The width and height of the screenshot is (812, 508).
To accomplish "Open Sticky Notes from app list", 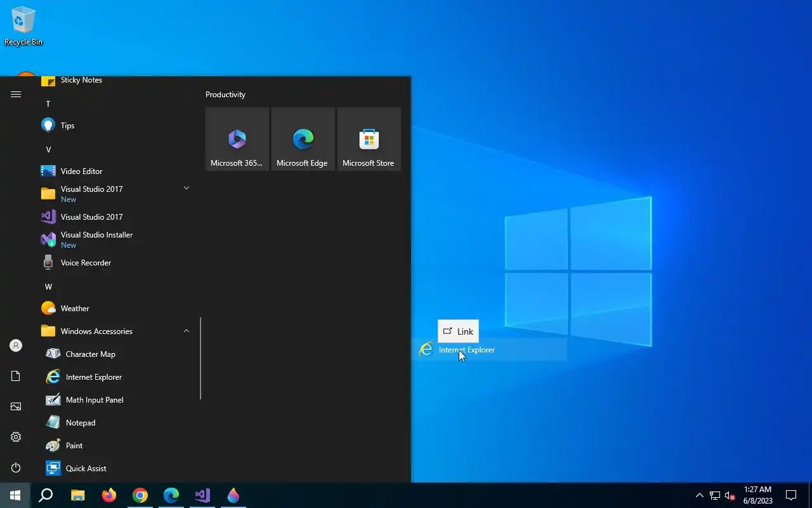I will pyautogui.click(x=116, y=81).
